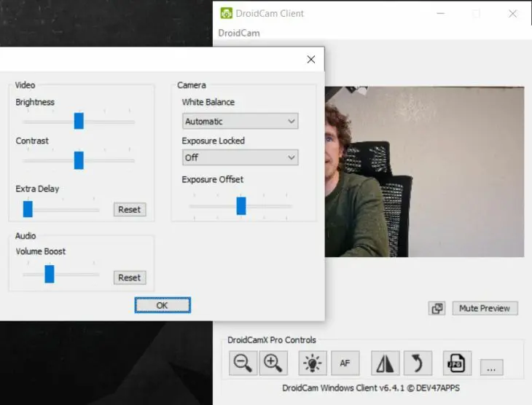Click the "Extra Delay" label

(37, 189)
